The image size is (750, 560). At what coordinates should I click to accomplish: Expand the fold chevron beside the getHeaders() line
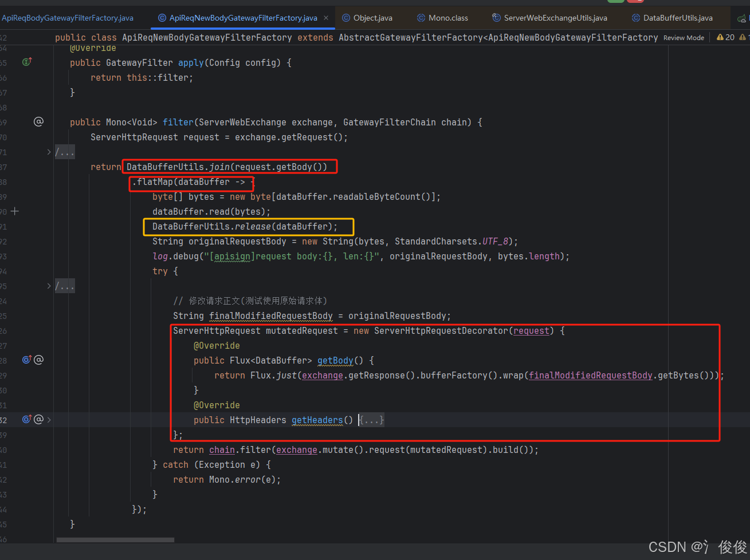click(x=49, y=420)
